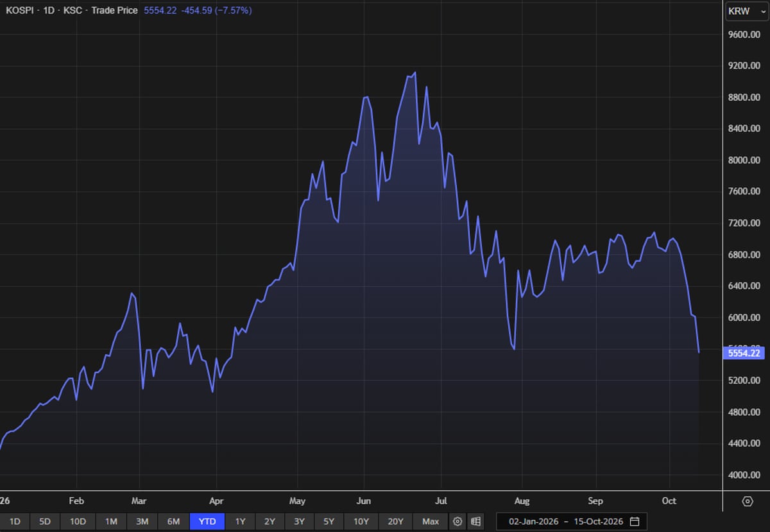Edit the 02-Jan-2026 – 15-Oct-2026 date range
Viewport: 770px width, 532px height.
pos(572,521)
